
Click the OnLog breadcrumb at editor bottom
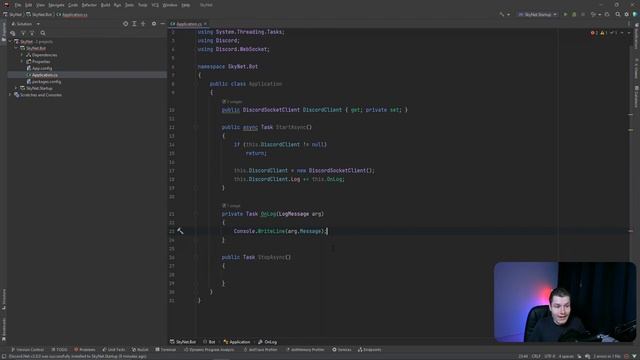[x=268, y=342]
